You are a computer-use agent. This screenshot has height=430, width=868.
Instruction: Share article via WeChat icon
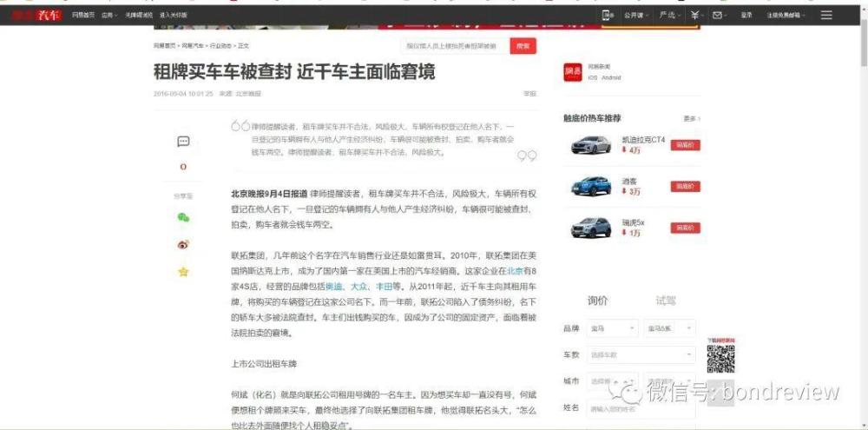pos(183,217)
